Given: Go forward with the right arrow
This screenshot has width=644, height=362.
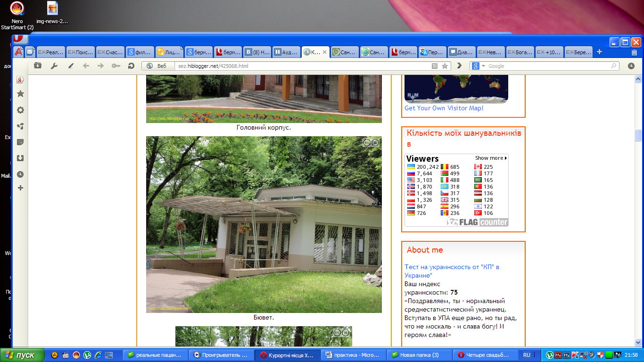Looking at the screenshot, I should 100,66.
